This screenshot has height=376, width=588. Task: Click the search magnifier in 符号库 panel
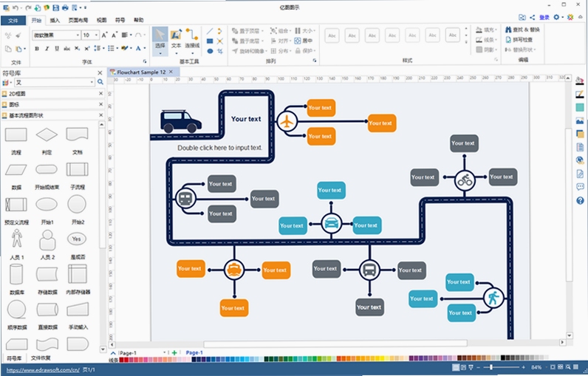point(100,82)
